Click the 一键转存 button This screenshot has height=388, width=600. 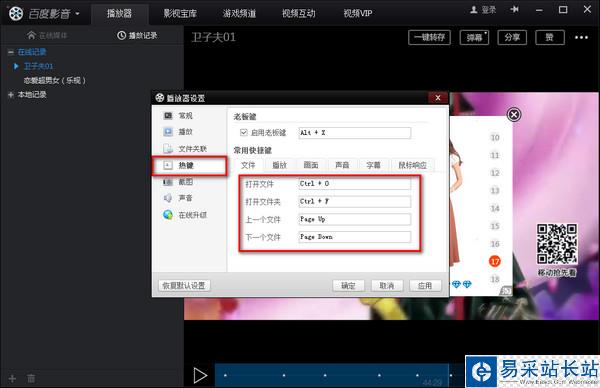tap(429, 37)
